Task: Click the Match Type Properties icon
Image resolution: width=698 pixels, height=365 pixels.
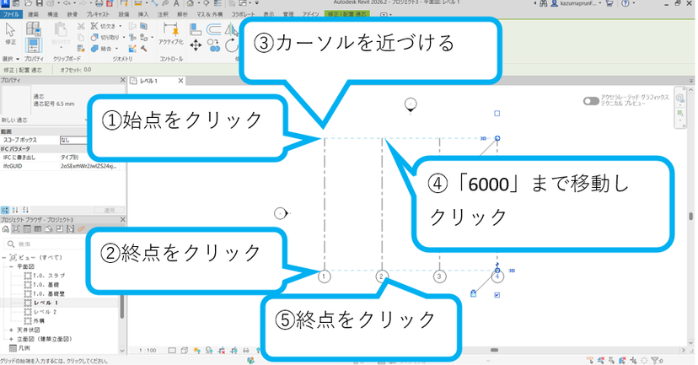Action: tap(81, 48)
